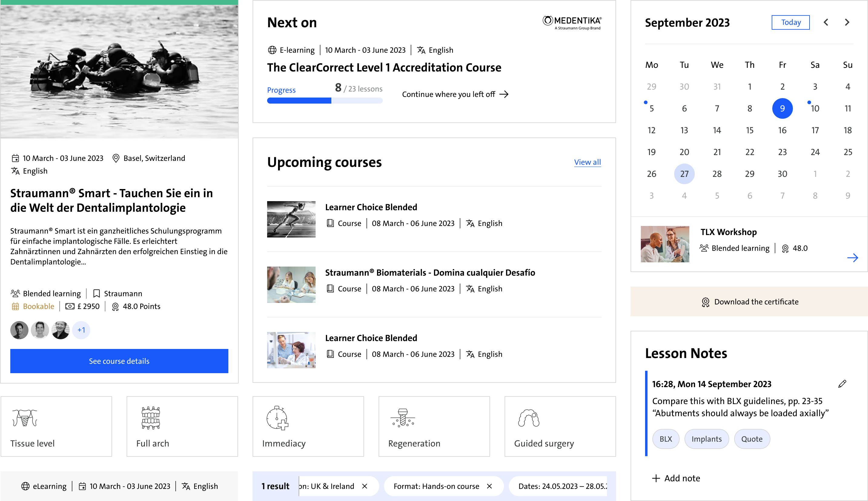Click the divers course hero image
The width and height of the screenshot is (868, 501).
pyautogui.click(x=119, y=71)
